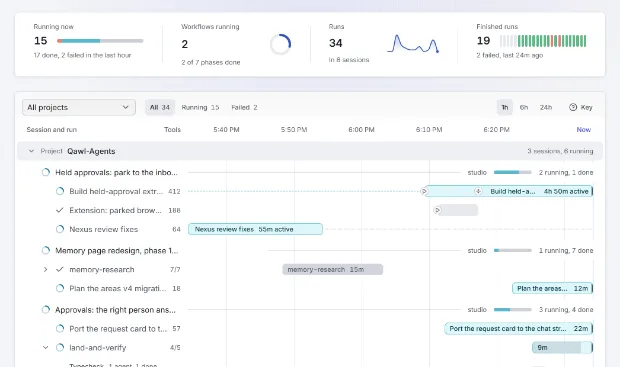The width and height of the screenshot is (620, 367).
Task: Switch time range to 24h
Action: click(546, 107)
